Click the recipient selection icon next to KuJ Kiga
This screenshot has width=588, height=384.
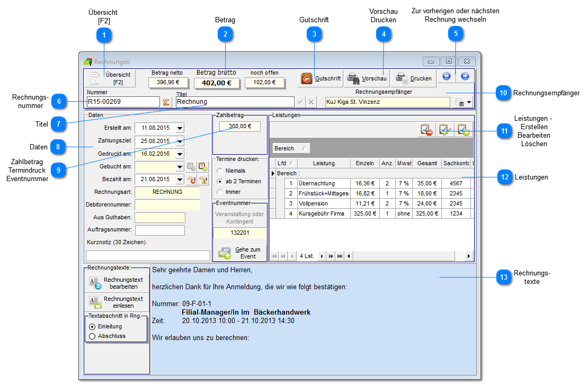click(460, 102)
